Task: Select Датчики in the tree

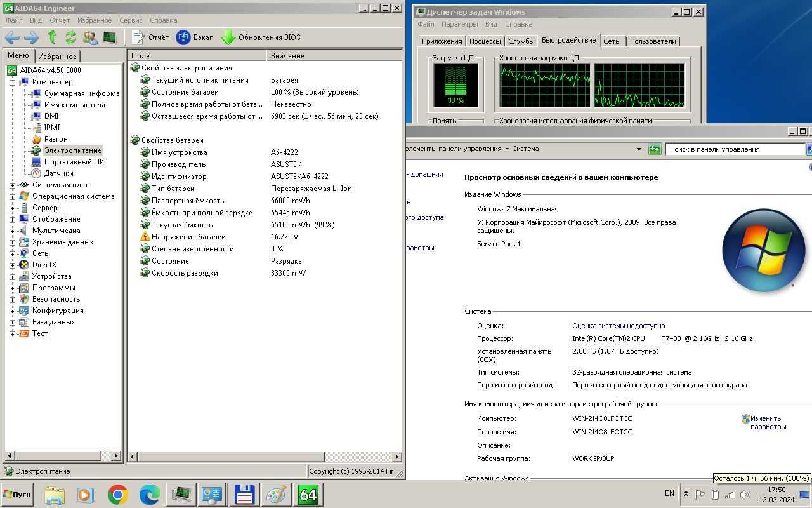Action: [58, 173]
